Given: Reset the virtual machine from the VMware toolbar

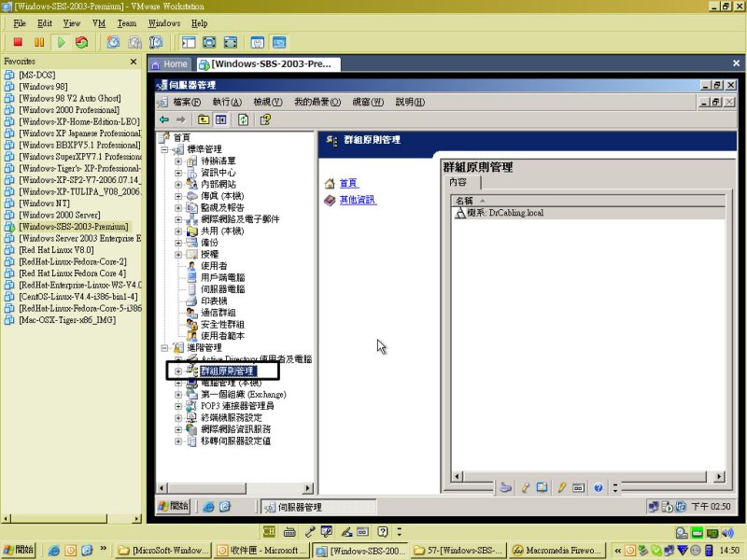Looking at the screenshot, I should pos(82,42).
